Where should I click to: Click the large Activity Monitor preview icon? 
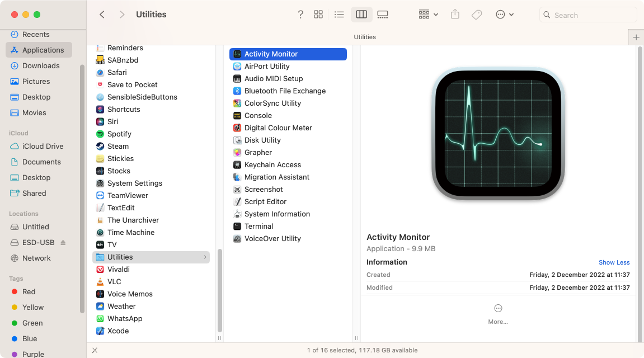(498, 134)
